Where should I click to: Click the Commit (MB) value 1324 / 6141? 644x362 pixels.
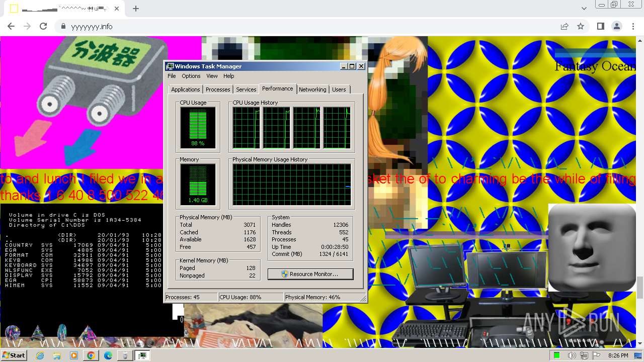334,254
